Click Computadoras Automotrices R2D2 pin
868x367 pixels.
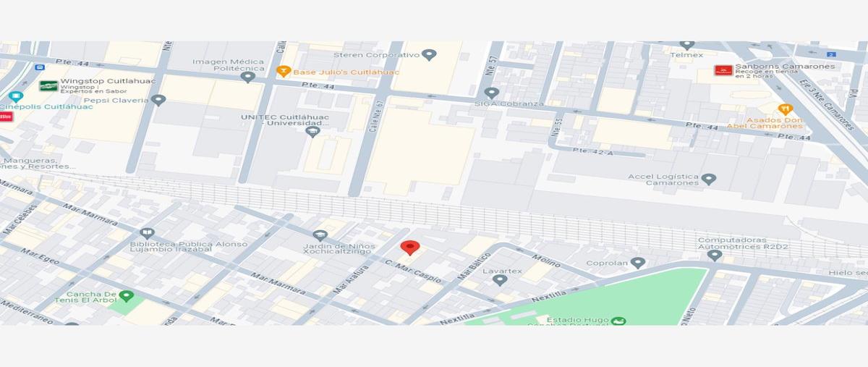[715, 255]
